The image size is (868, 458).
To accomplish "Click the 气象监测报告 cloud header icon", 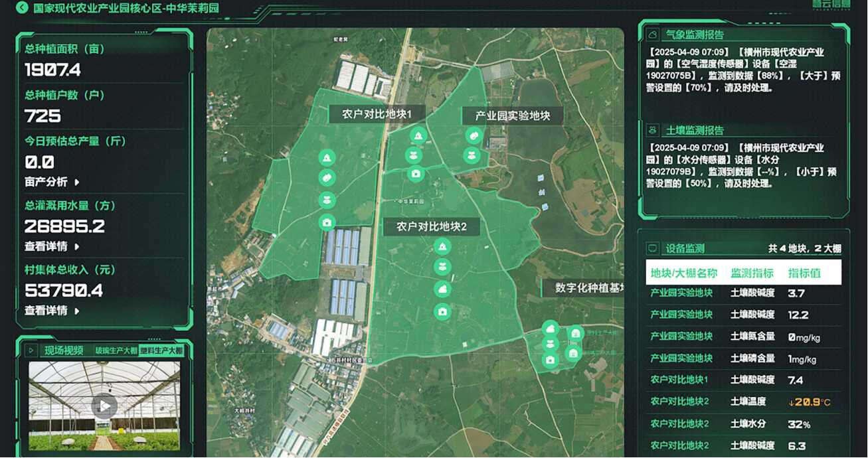I will (653, 35).
